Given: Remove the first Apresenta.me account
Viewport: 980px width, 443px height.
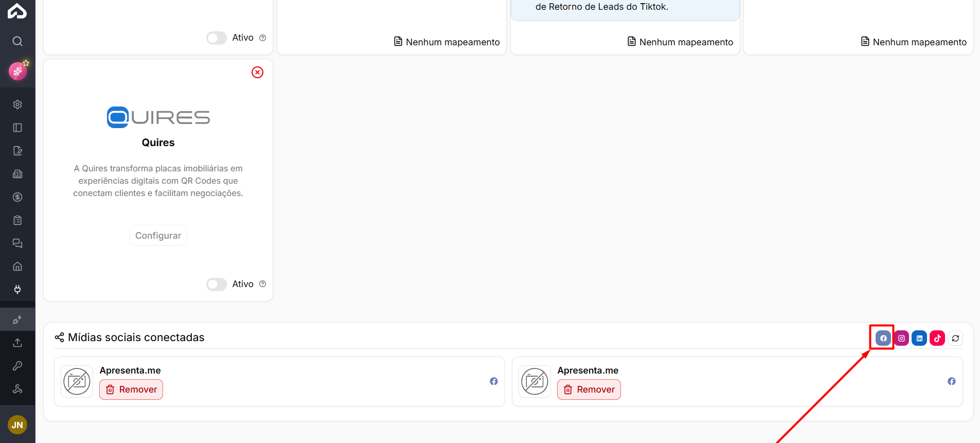Looking at the screenshot, I should (131, 389).
